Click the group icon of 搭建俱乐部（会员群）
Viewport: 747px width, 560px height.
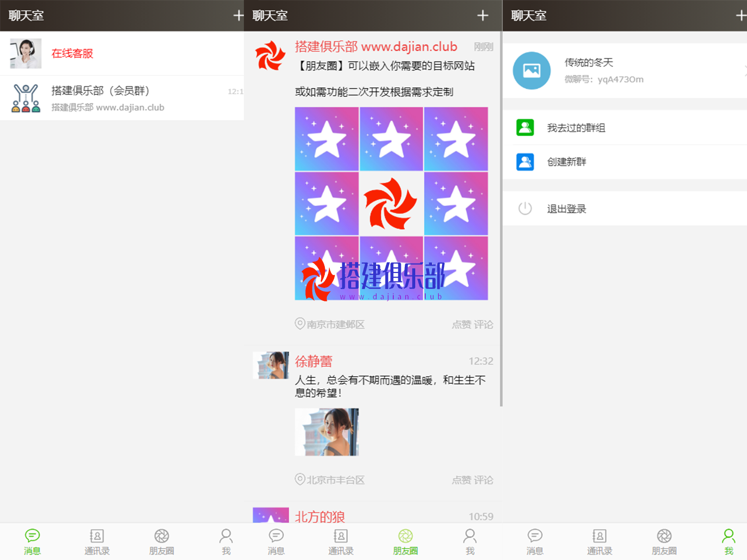26,98
